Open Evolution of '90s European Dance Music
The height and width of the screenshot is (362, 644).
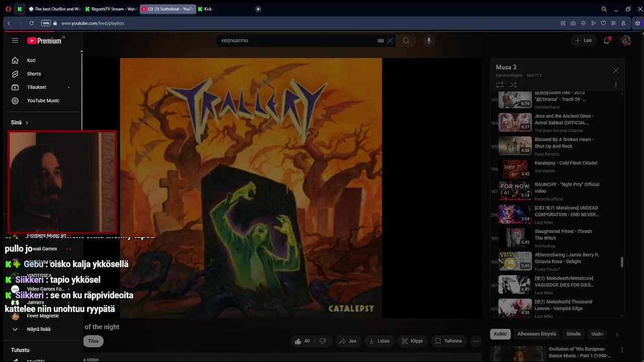pyautogui.click(x=580, y=352)
